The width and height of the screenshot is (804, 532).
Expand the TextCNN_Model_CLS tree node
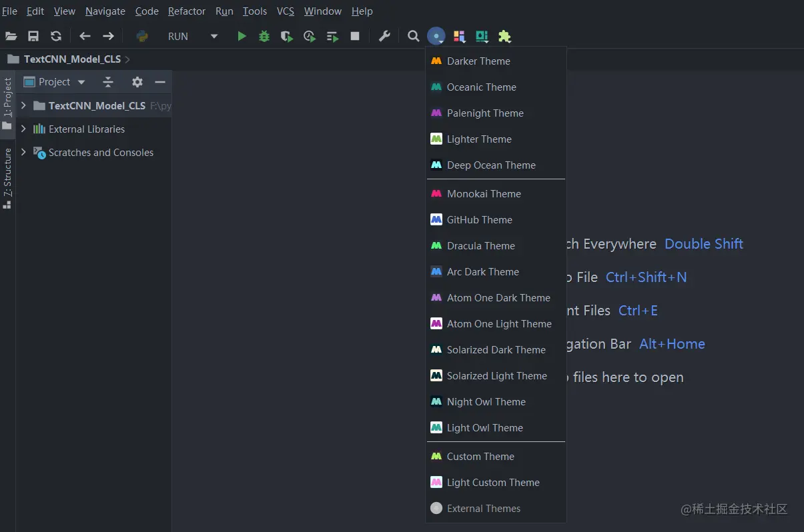click(24, 105)
